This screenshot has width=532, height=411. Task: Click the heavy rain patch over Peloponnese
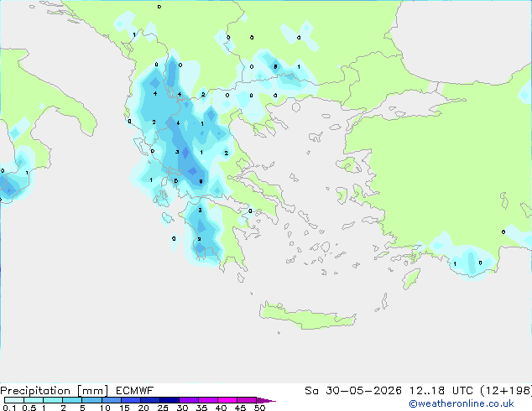(x=203, y=234)
